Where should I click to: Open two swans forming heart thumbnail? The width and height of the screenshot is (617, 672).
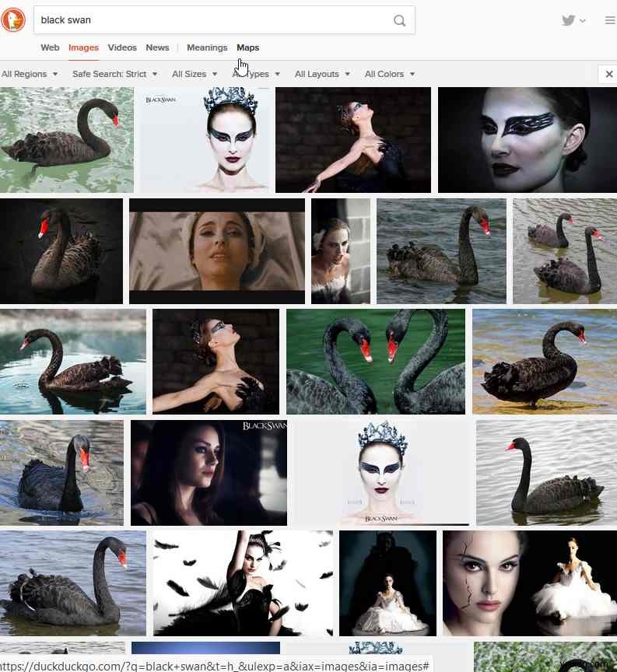376,362
